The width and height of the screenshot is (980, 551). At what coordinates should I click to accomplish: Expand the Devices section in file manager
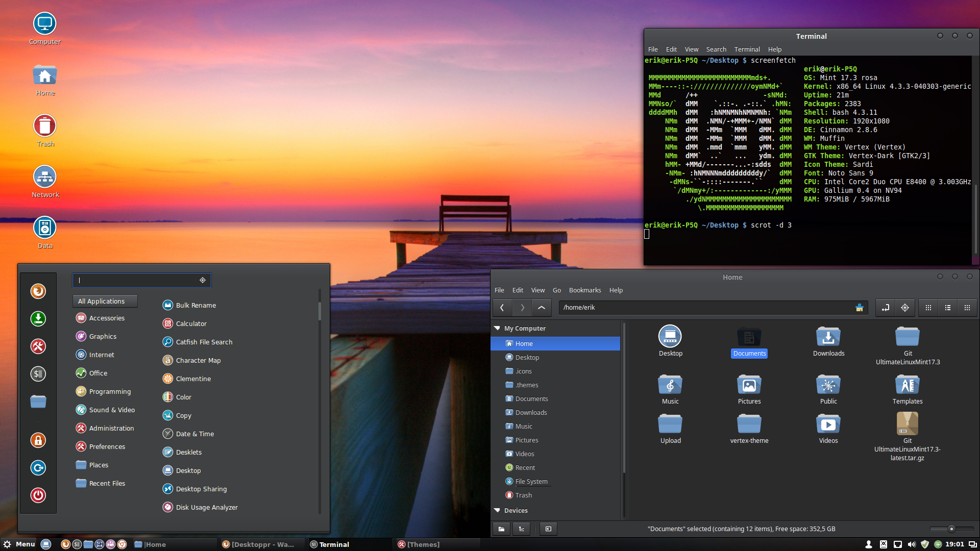tap(497, 511)
